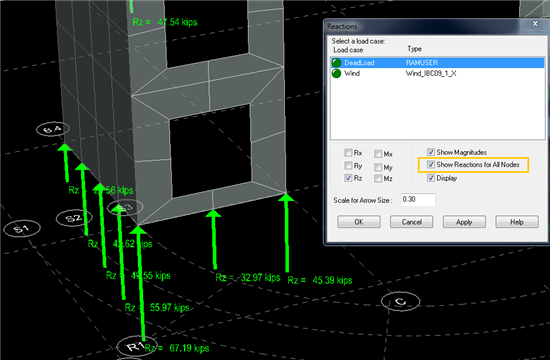Screen dimensions: 550x360
Task: Select the Wind load case row
Action: point(437,73)
